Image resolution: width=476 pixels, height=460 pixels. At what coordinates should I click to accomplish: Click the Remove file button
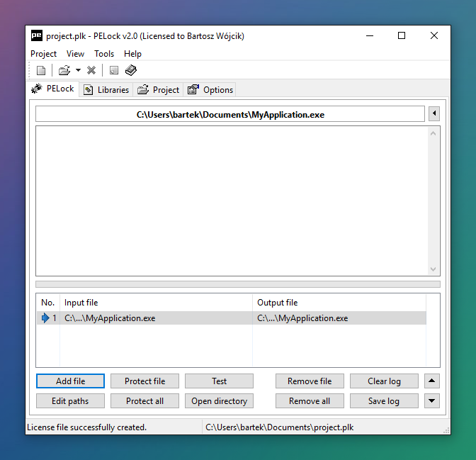(x=310, y=381)
